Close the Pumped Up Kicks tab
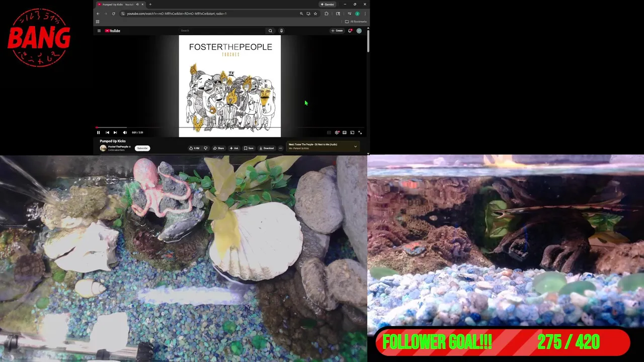This screenshot has height=362, width=644. 142,4
